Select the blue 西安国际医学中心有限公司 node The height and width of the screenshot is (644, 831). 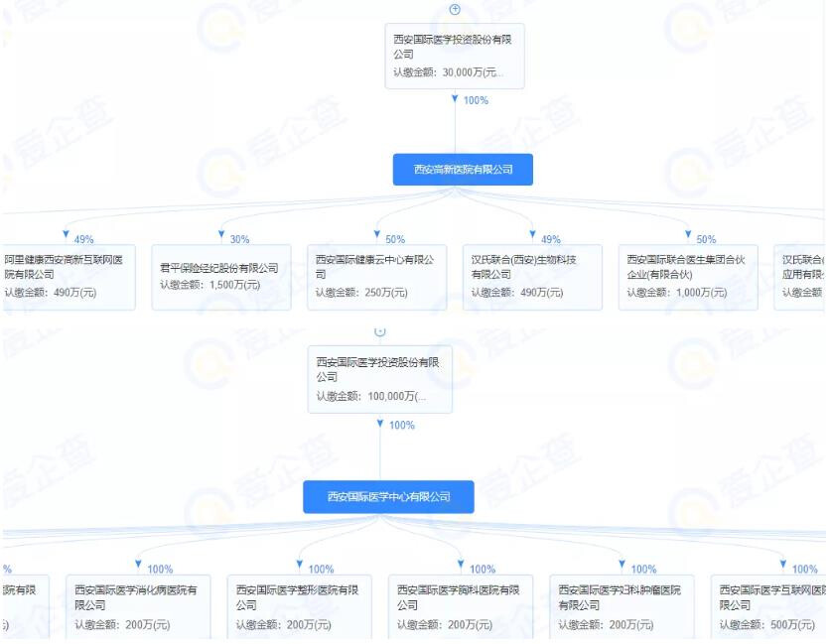(x=388, y=497)
